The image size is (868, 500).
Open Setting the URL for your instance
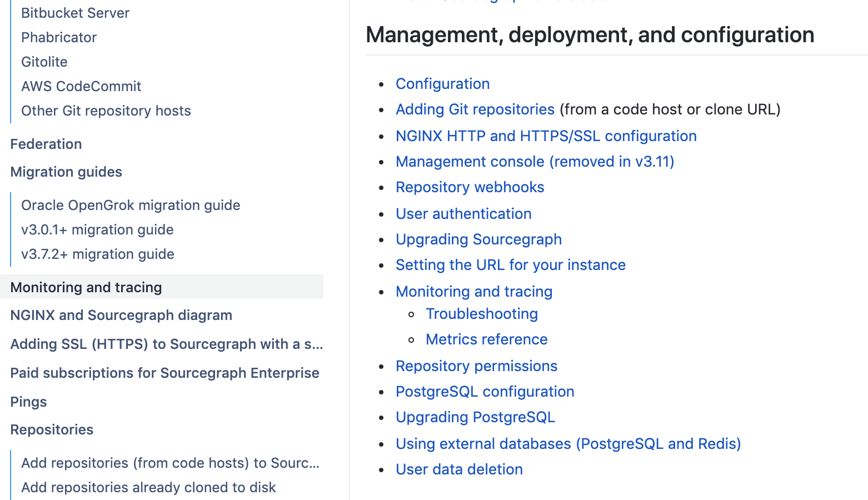click(511, 265)
